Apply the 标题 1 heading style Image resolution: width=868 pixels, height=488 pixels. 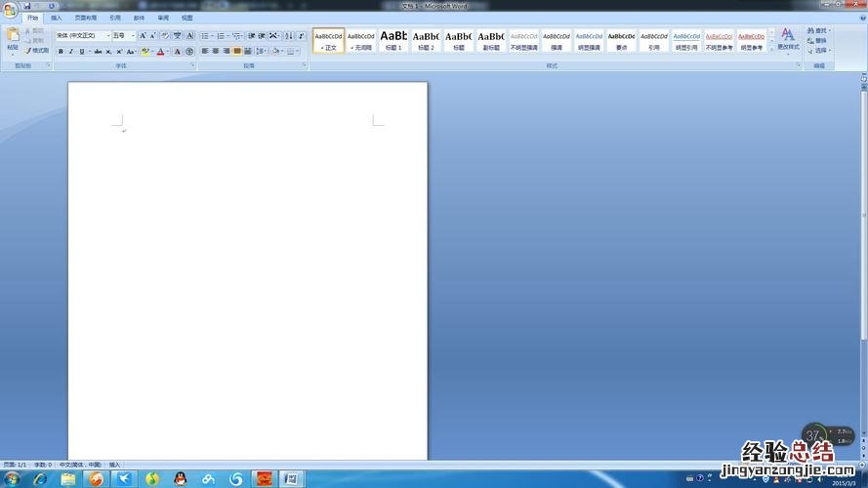click(x=393, y=40)
